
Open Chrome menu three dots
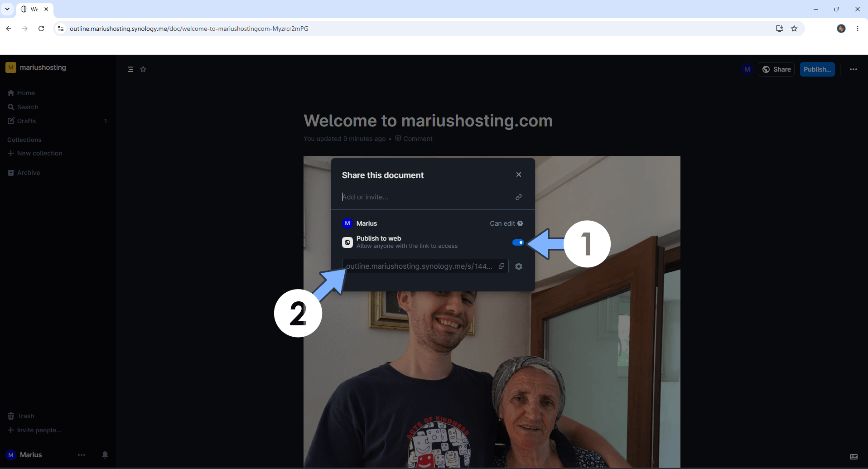pyautogui.click(x=858, y=29)
